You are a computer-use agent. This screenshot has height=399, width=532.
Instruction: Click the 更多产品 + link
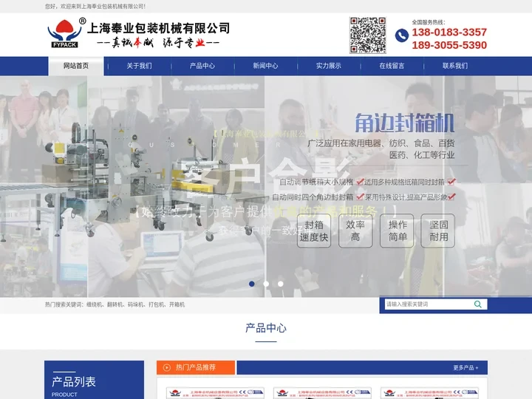pos(465,367)
